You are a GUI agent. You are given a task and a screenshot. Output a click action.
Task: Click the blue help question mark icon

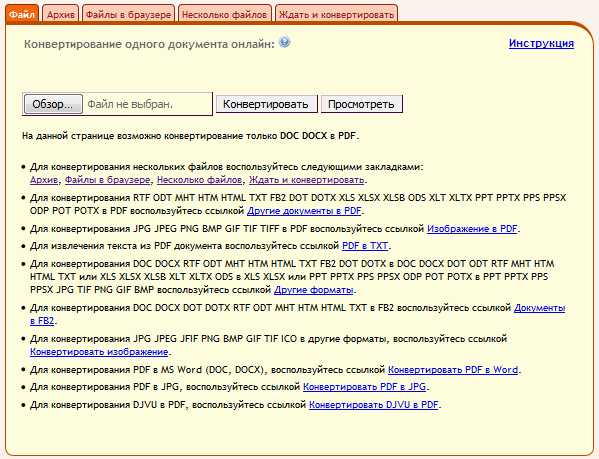284,42
